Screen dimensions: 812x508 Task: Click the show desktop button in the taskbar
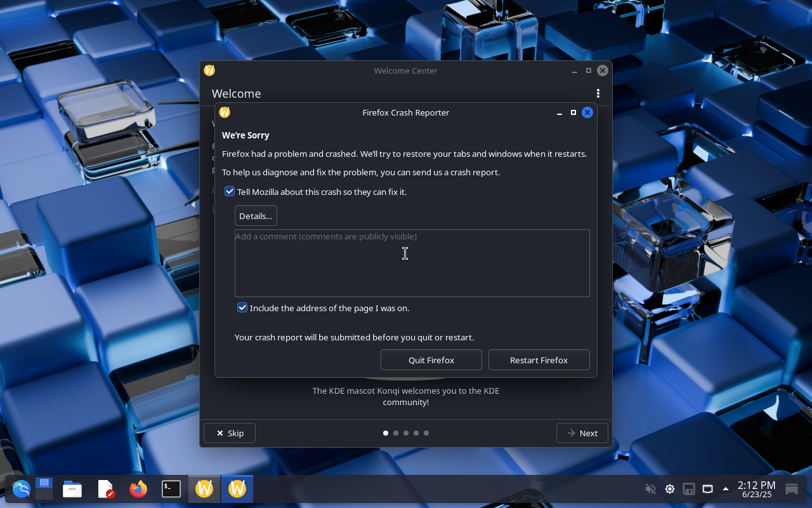click(792, 489)
